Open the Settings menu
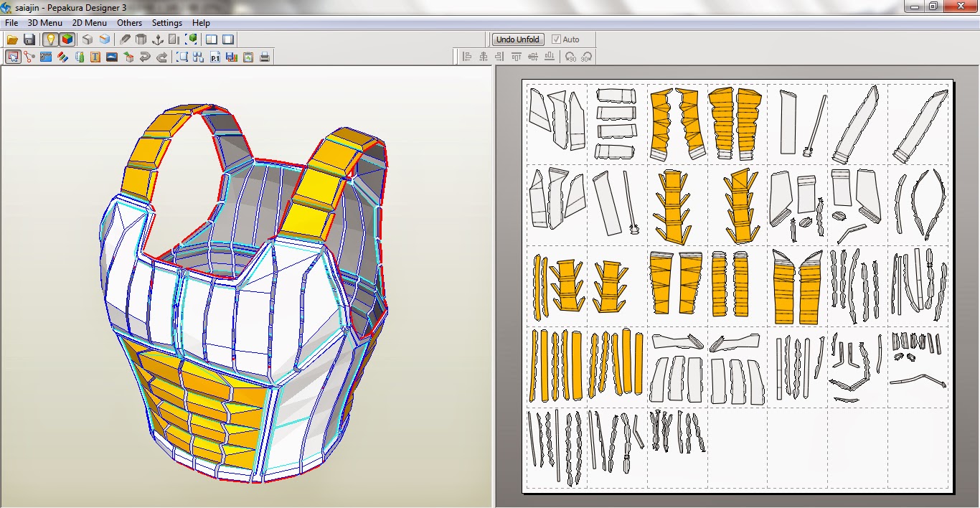The height and width of the screenshot is (508, 980). (166, 22)
